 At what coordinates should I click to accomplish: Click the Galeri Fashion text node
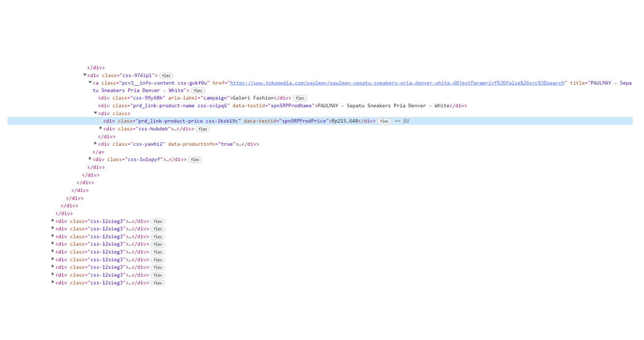253,98
